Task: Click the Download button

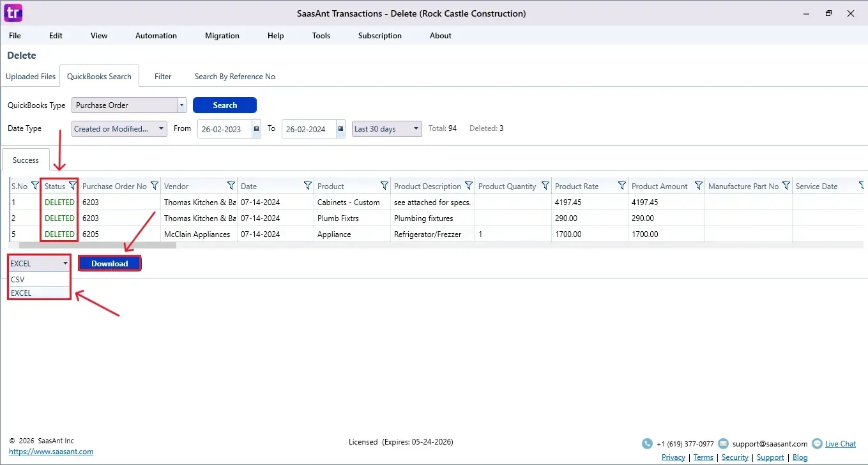Action: point(109,263)
